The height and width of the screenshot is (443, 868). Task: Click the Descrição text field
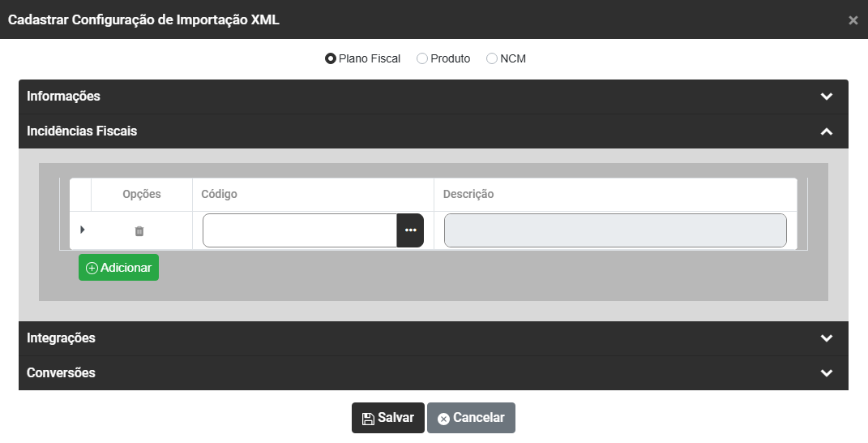[614, 230]
